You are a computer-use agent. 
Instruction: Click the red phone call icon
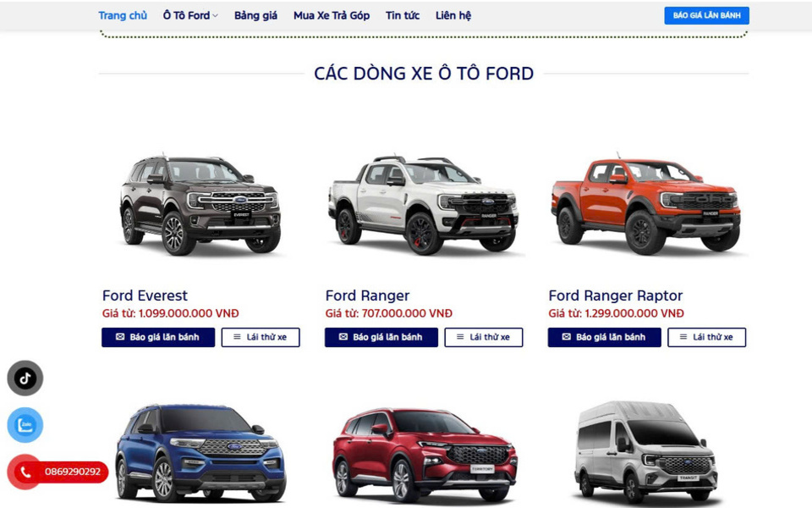(x=25, y=472)
